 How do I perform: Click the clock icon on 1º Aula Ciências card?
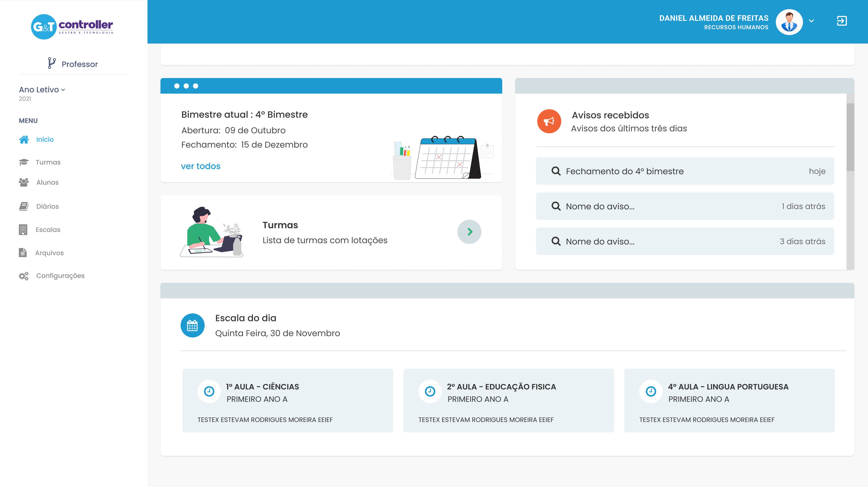[209, 391]
